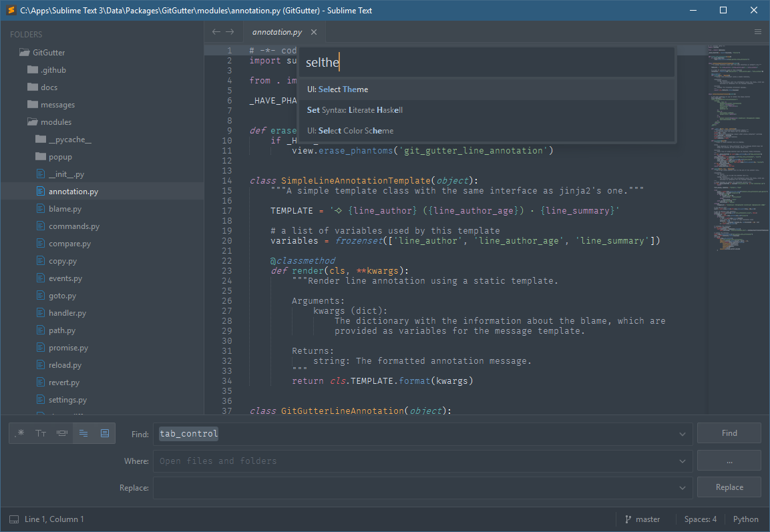This screenshot has height=532, width=770.
Task: Click the ellipsis button beside Where field
Action: click(x=729, y=461)
